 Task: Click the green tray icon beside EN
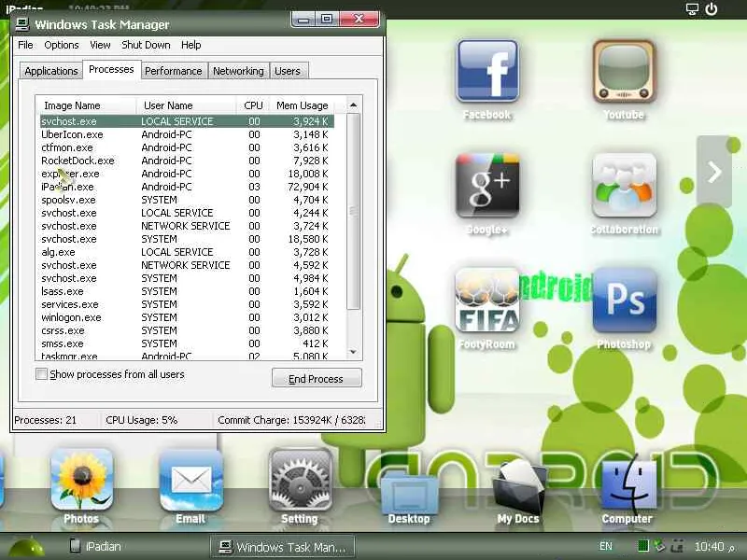point(642,546)
